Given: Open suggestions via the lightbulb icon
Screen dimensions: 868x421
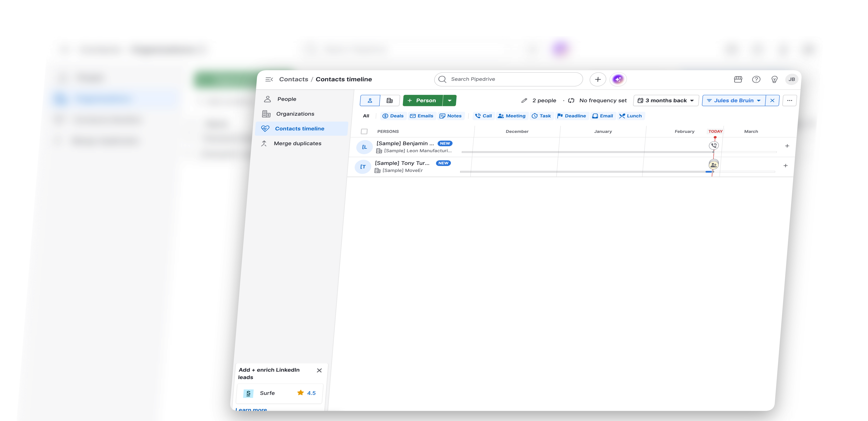Looking at the screenshot, I should tap(774, 79).
